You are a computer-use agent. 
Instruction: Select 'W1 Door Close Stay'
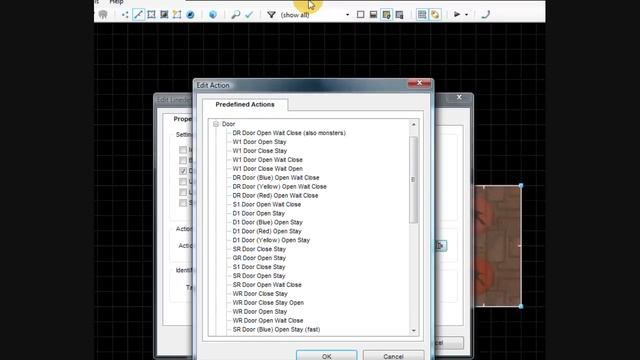[x=260, y=151]
